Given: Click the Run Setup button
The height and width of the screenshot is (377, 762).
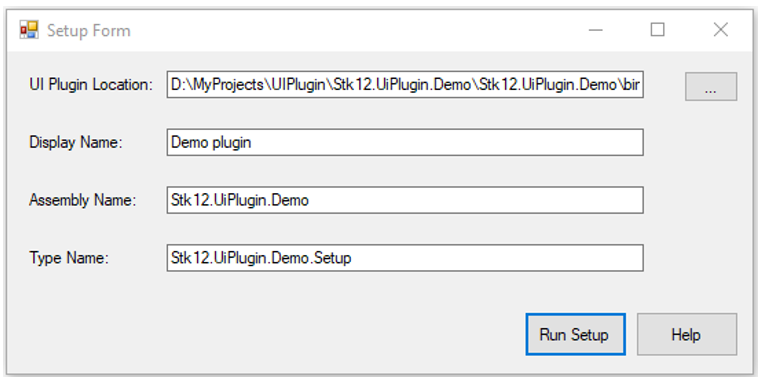Looking at the screenshot, I should coord(575,334).
